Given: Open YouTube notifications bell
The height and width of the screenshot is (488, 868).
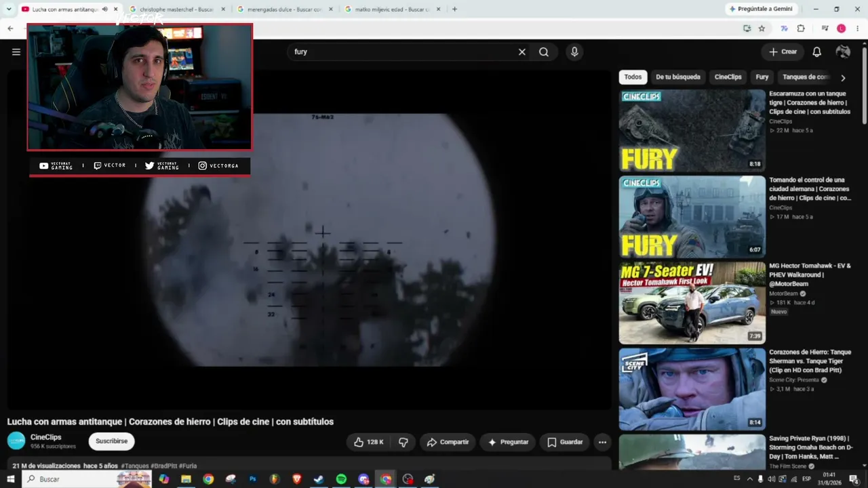Looking at the screenshot, I should [817, 52].
